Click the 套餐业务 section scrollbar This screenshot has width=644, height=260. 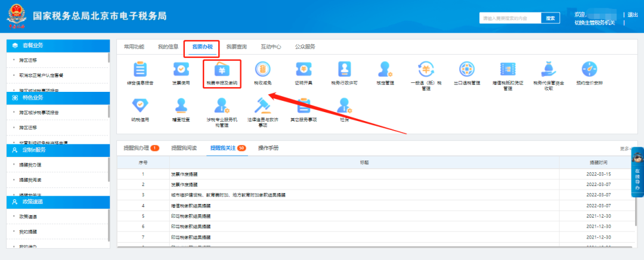(109, 58)
